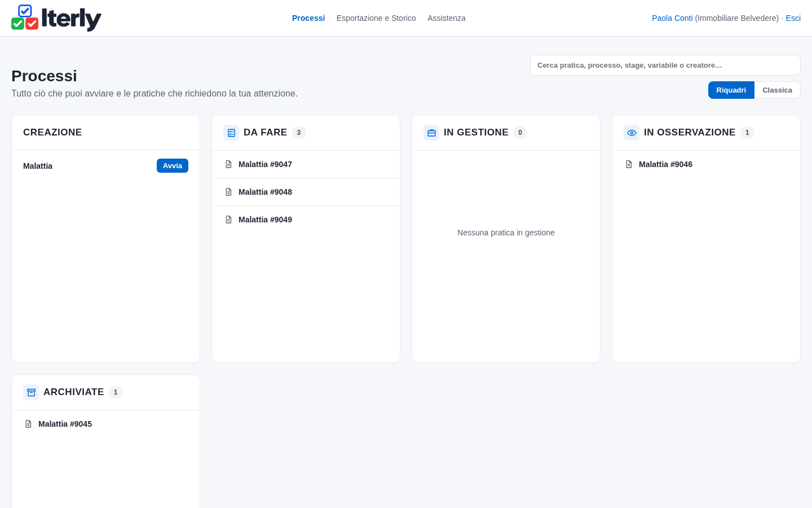Click document icon beside Malattia #9045
This screenshot has height=508, width=812.
click(x=28, y=424)
